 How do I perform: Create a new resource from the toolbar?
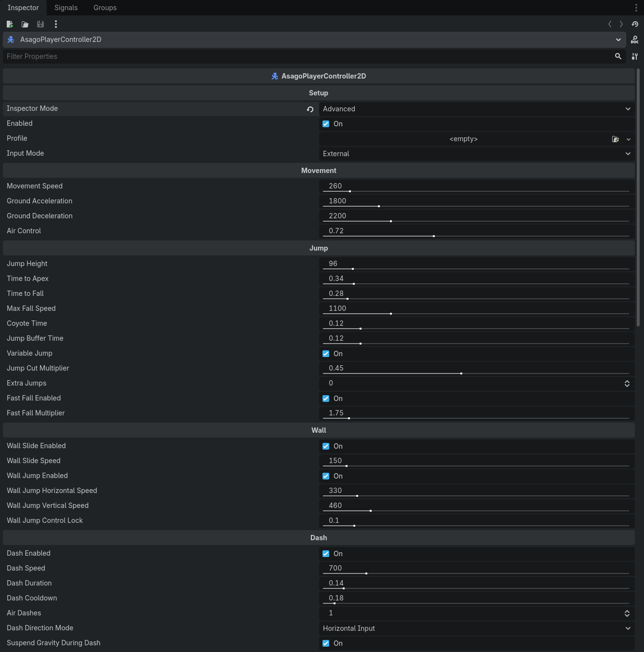tap(10, 24)
